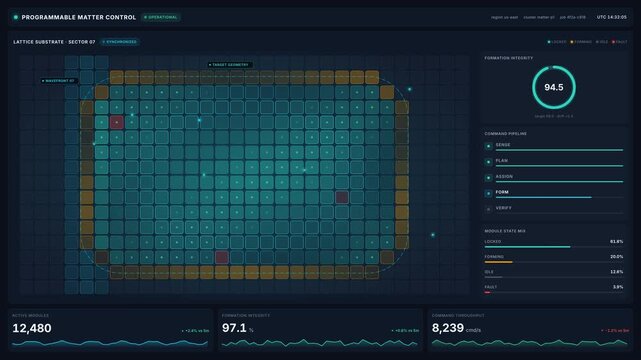Click the red Command Throughput trend change indicator
Image resolution: width=641 pixels, height=360 pixels.
tap(615, 330)
